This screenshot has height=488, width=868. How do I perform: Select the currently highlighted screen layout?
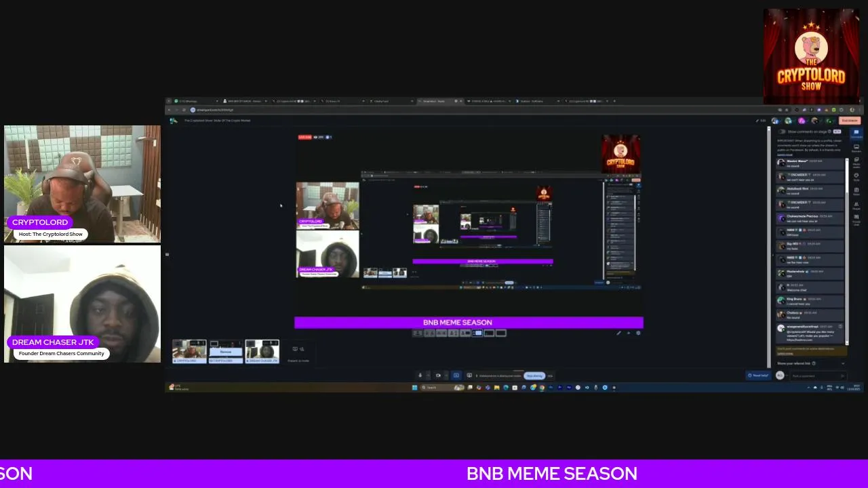(477, 333)
